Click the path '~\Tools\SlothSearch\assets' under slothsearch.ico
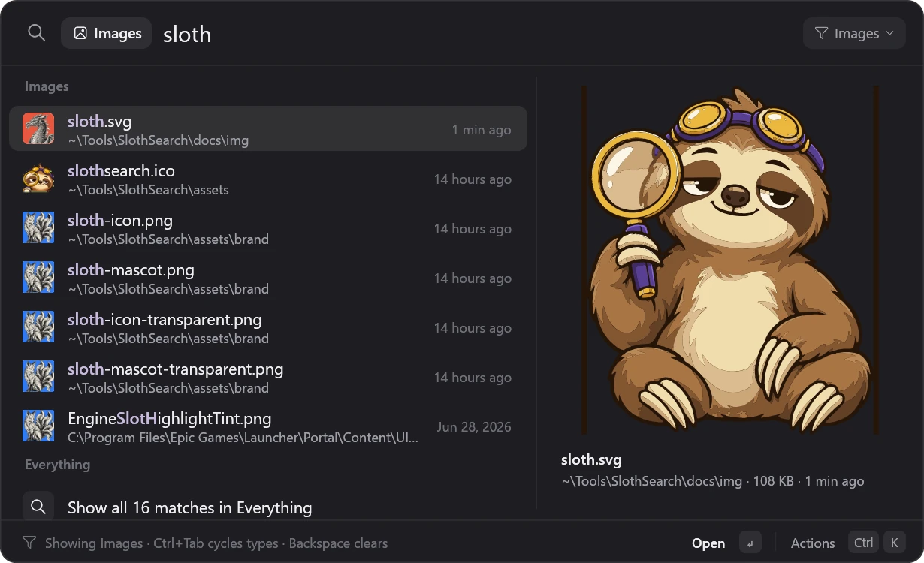This screenshot has height=563, width=924. 148,190
